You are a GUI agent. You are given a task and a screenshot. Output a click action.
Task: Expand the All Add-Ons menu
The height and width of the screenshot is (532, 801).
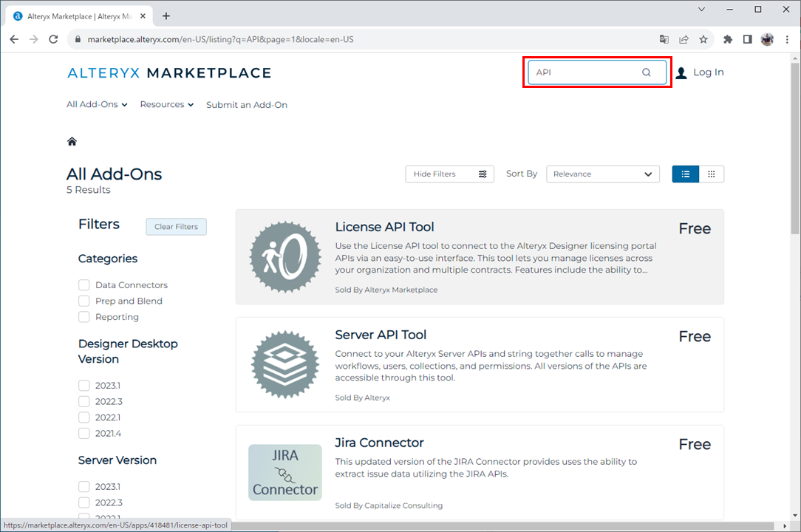click(x=97, y=105)
